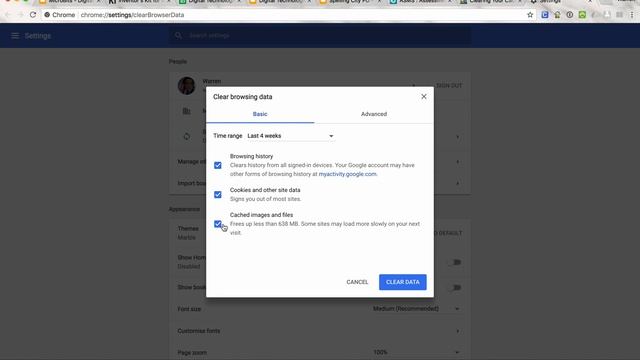Bookmark this page with star icon
The height and width of the screenshot is (360, 640).
(530, 15)
